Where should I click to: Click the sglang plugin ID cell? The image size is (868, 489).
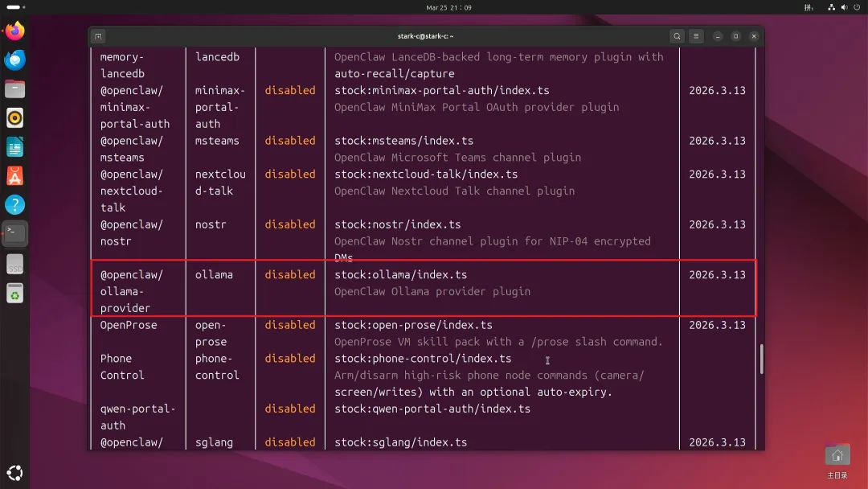pyautogui.click(x=214, y=442)
